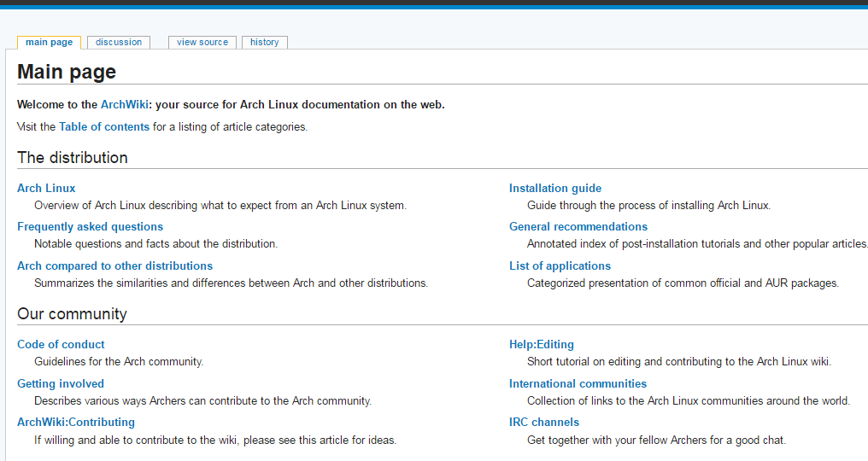Click text 'Get together with your fellow Archers'
Screen dimensions: 868x461
(x=617, y=440)
